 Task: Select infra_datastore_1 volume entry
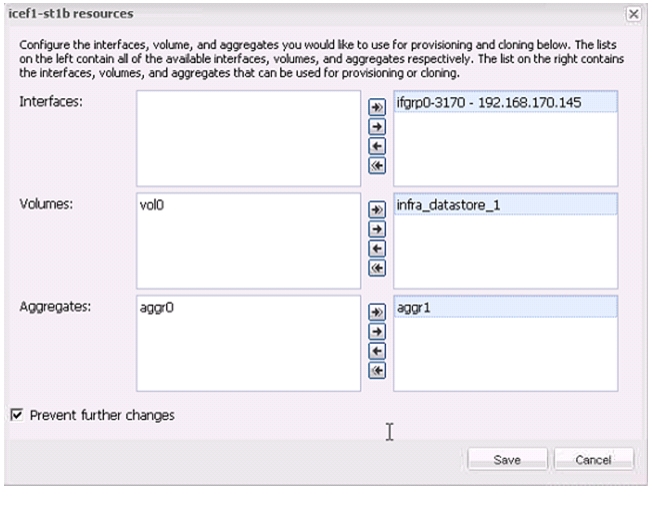coord(506,205)
